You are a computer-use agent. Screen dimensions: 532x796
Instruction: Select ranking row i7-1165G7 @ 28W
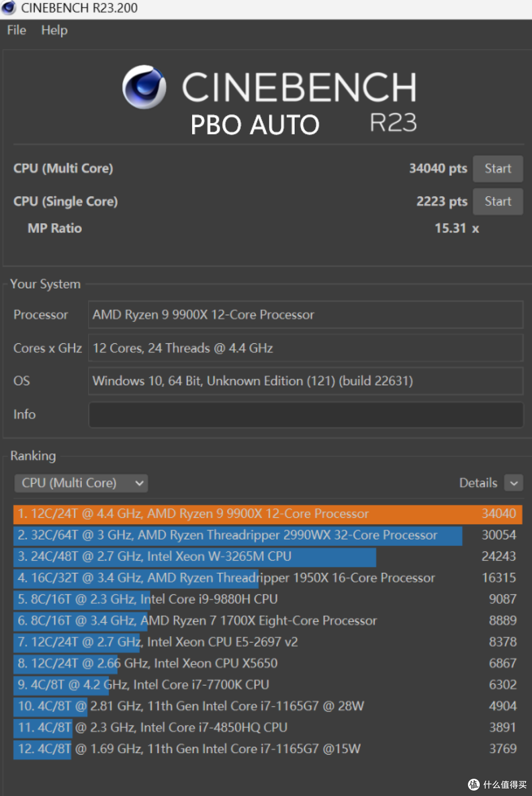tap(267, 706)
